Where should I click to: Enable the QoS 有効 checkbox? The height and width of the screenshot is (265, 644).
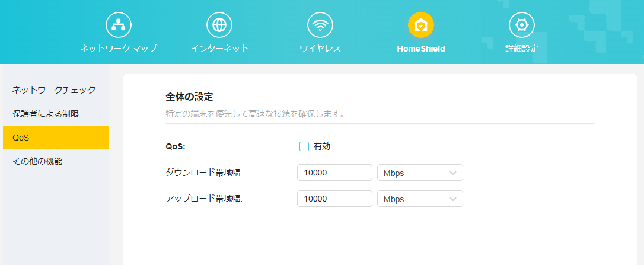304,146
